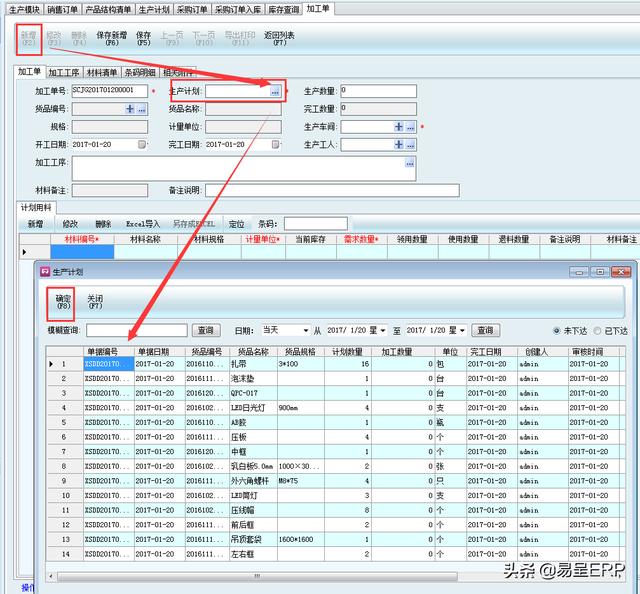Click the 模糊查询 search input field
This screenshot has width=640, height=594.
[136, 330]
